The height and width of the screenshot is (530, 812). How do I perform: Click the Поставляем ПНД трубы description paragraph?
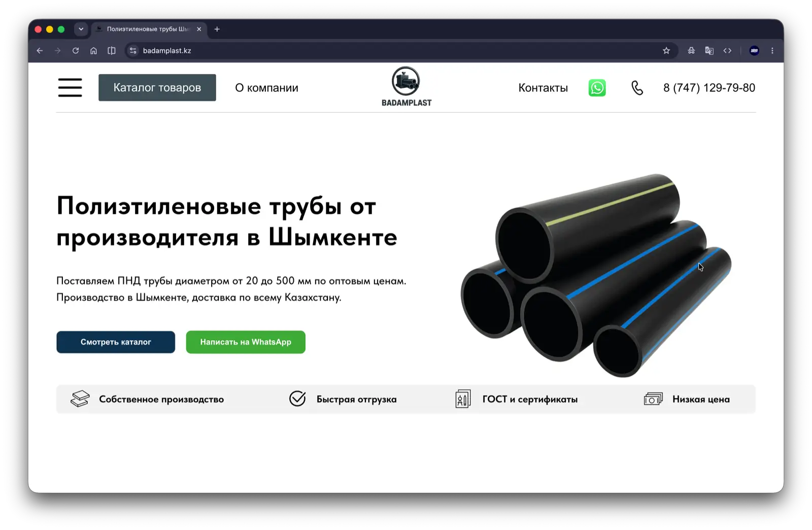tap(231, 289)
